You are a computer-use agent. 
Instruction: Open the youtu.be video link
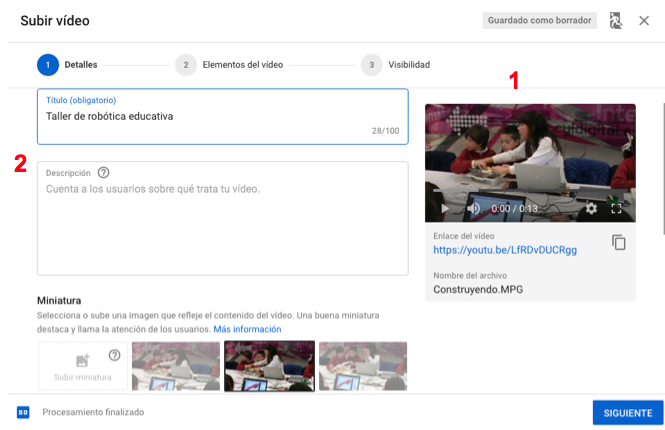(505, 250)
